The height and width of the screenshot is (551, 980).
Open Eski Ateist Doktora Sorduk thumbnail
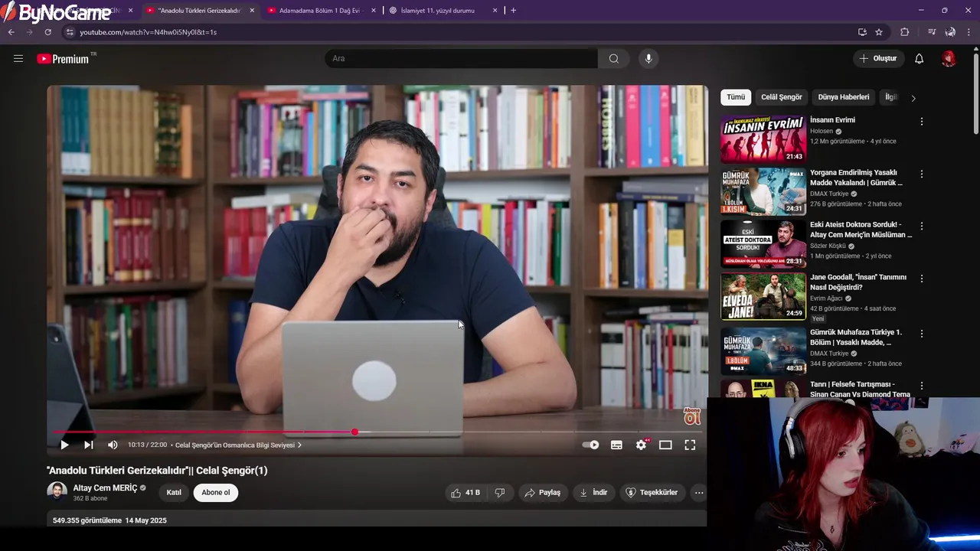763,243
